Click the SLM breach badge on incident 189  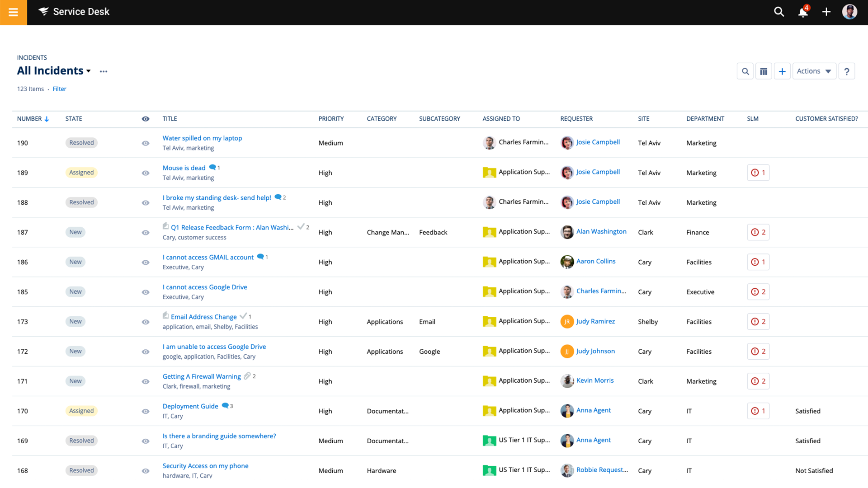758,173
